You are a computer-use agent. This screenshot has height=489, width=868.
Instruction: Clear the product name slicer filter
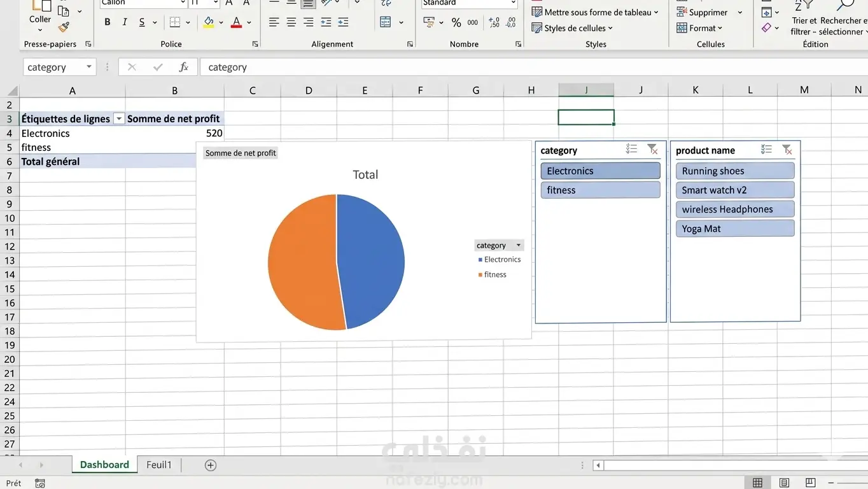point(787,150)
